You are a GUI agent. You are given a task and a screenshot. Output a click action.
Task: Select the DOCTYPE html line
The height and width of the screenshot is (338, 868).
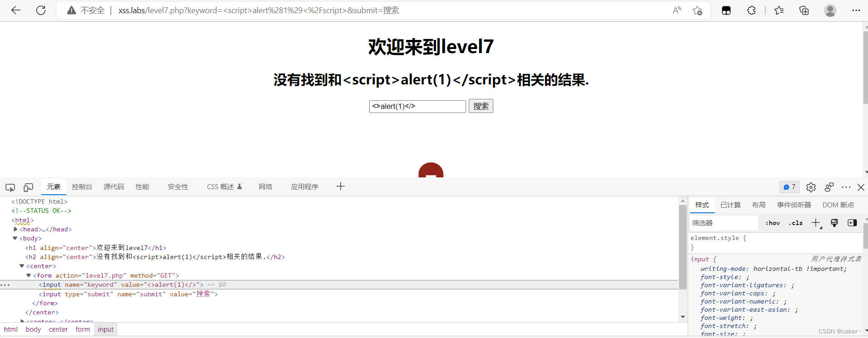click(39, 201)
